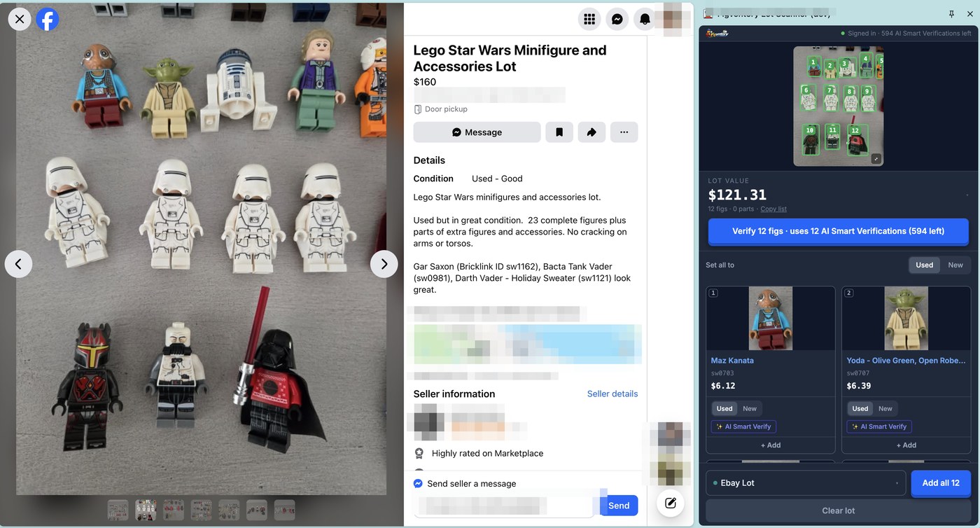Send the message to seller

tap(619, 506)
